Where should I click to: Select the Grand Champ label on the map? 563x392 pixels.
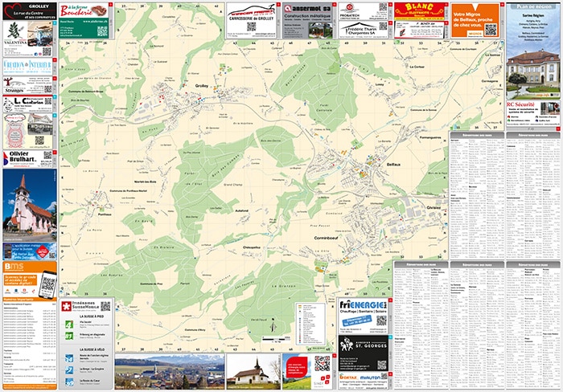tap(233, 185)
